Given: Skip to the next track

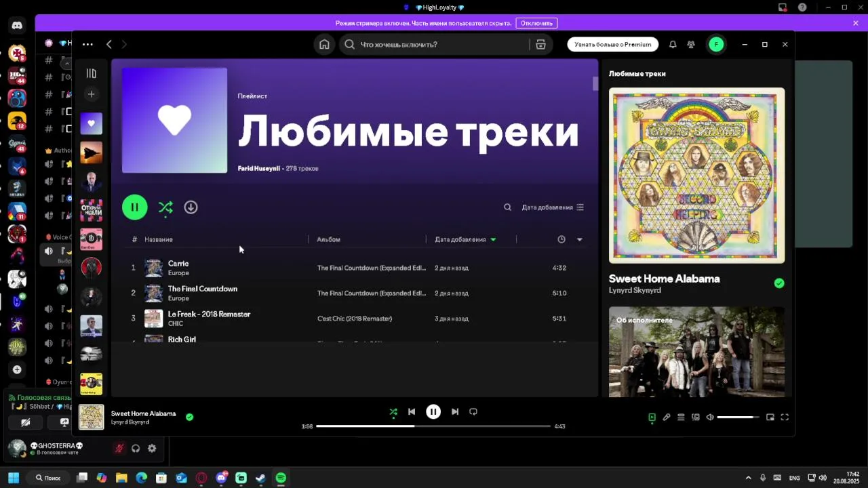Looking at the screenshot, I should [x=455, y=411].
